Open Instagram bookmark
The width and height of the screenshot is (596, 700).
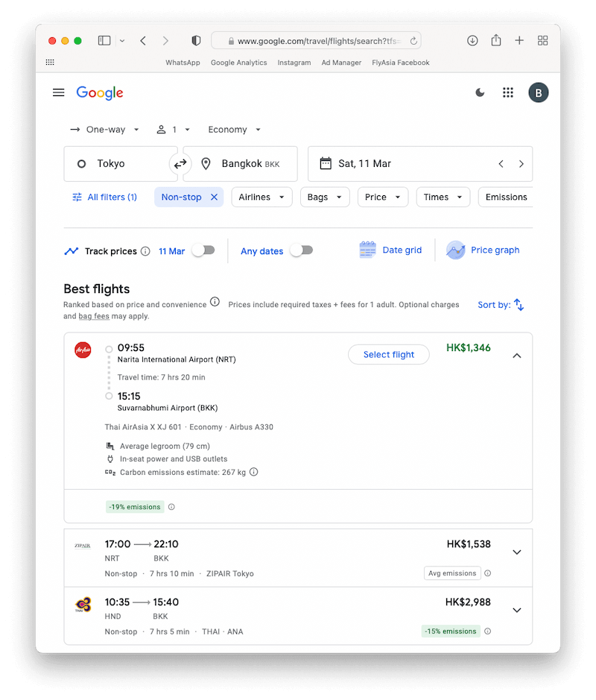[x=294, y=63]
